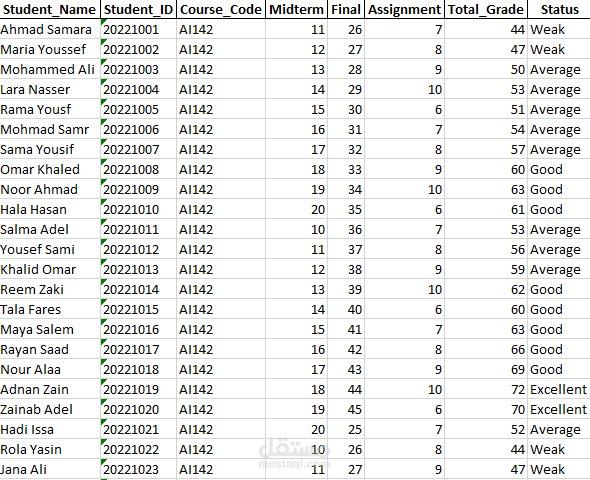Select the Midterm header cell

[297, 9]
